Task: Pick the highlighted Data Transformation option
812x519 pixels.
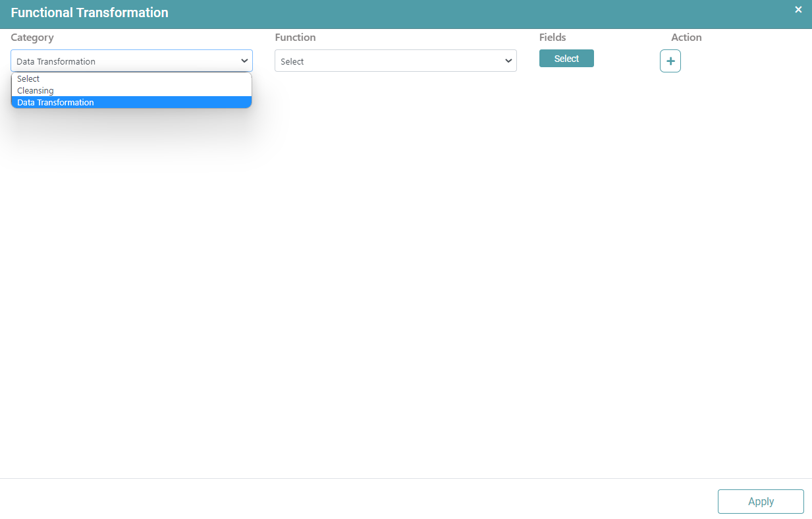Action: [x=56, y=103]
